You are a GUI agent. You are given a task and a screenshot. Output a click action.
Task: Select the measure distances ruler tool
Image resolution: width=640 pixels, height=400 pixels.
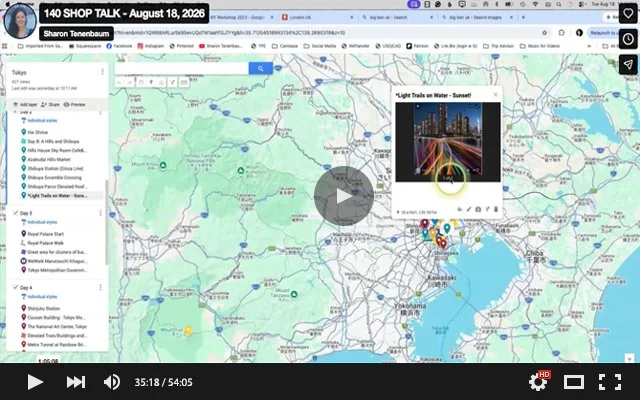click(184, 82)
